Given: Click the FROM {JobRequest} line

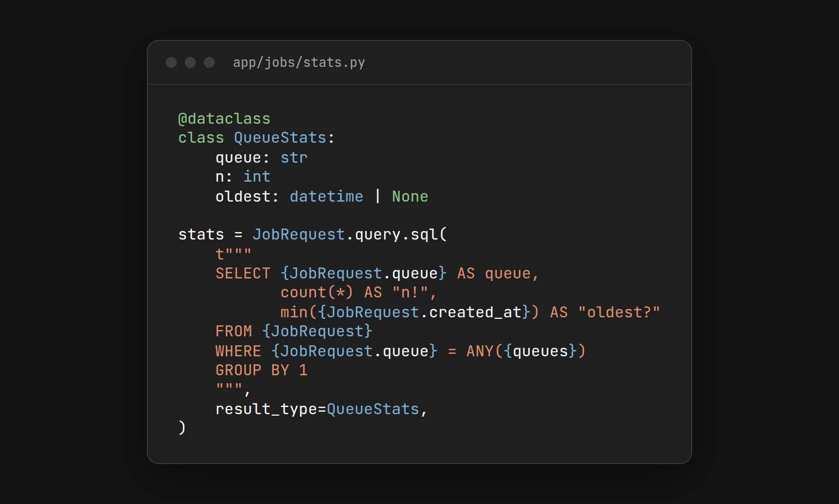Looking at the screenshot, I should 294,331.
